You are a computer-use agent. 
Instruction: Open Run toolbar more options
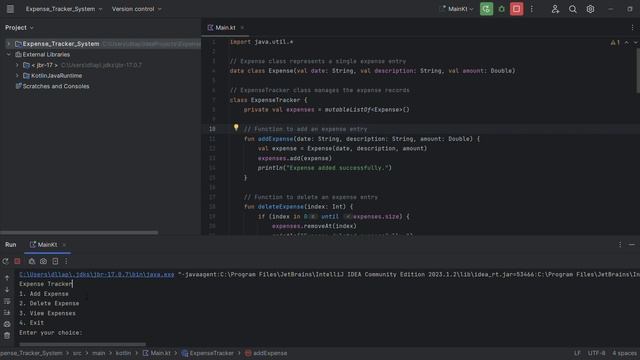(66, 261)
